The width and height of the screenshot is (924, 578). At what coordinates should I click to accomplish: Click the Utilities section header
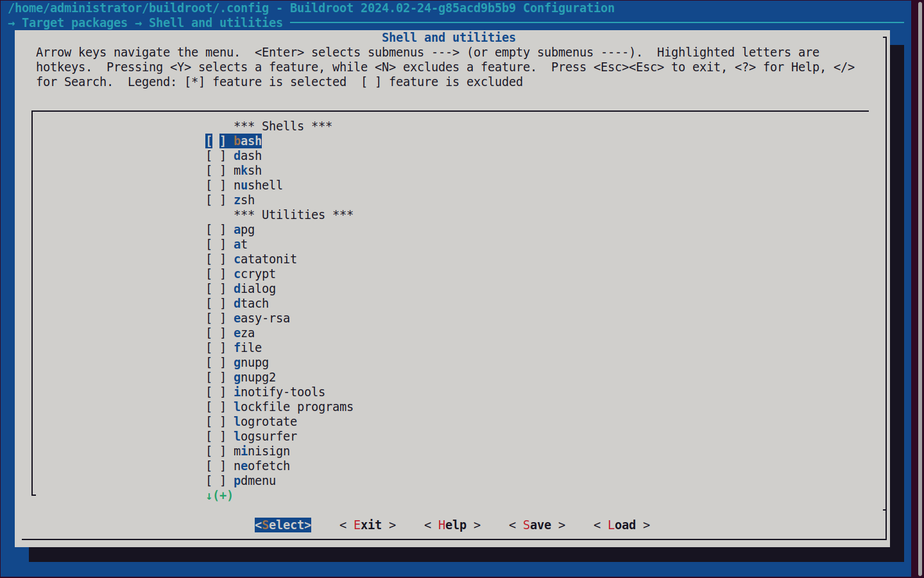(x=293, y=215)
